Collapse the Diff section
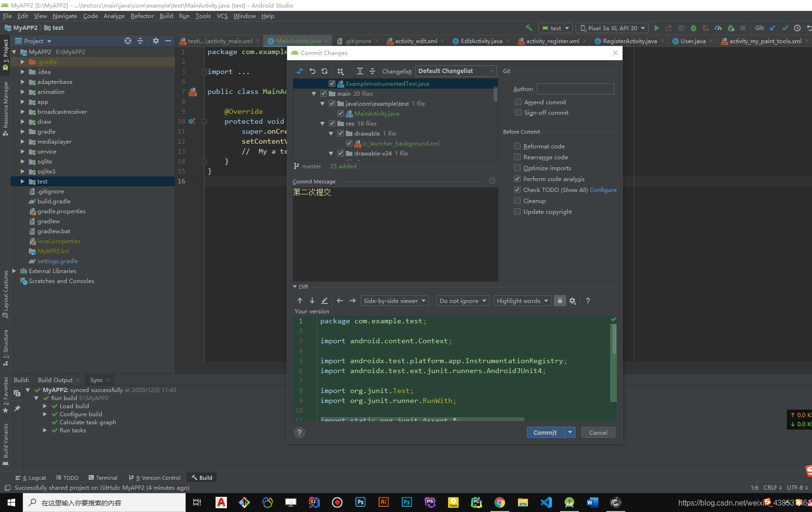The height and width of the screenshot is (512, 812). (x=295, y=287)
